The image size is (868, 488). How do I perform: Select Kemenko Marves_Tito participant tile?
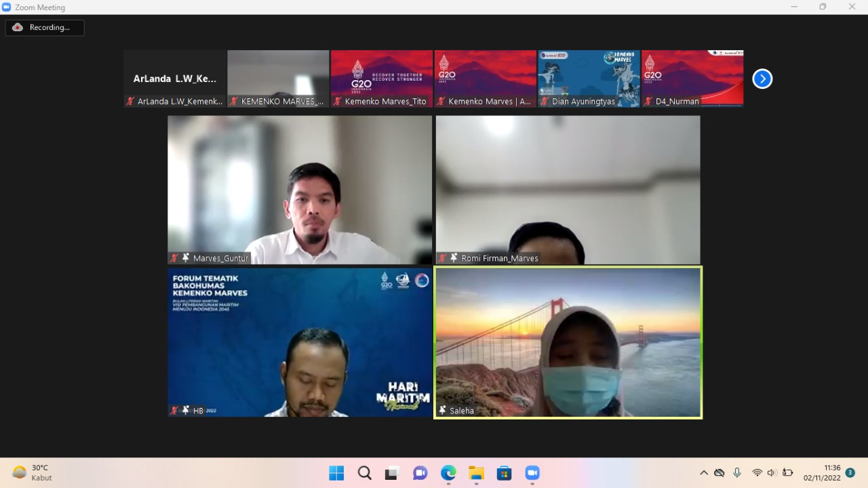pos(381,78)
